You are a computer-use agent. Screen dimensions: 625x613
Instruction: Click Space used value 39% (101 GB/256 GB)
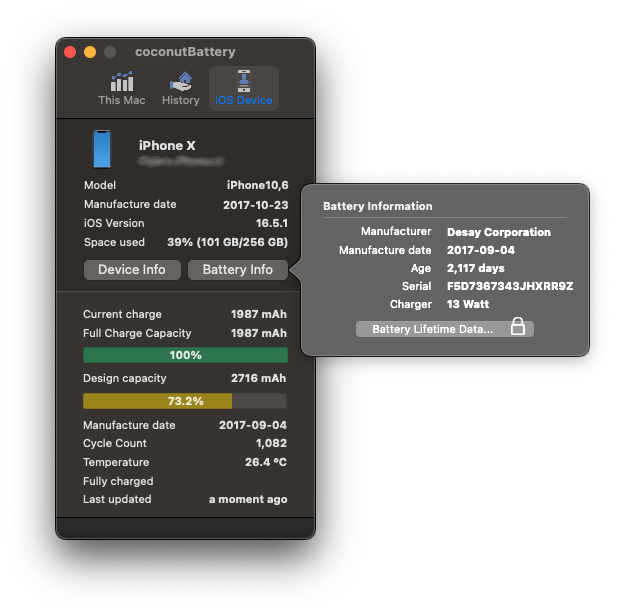[228, 242]
